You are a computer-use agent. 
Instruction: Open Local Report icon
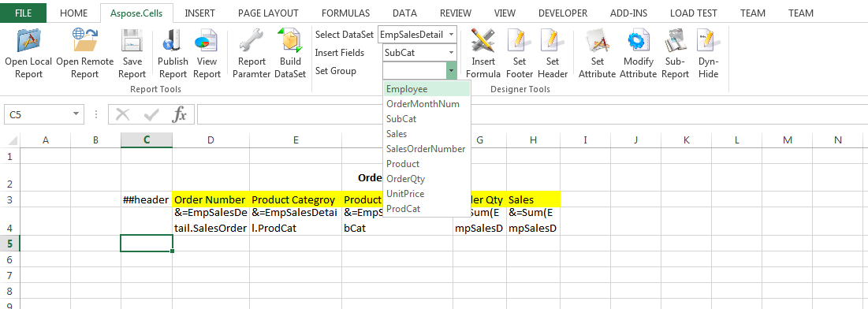tap(29, 42)
